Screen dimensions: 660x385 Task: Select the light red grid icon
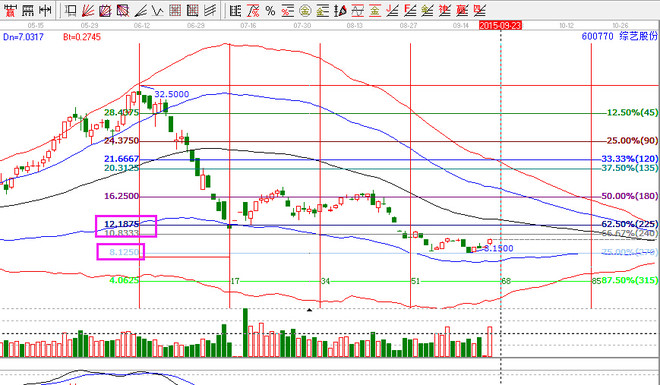pos(175,11)
